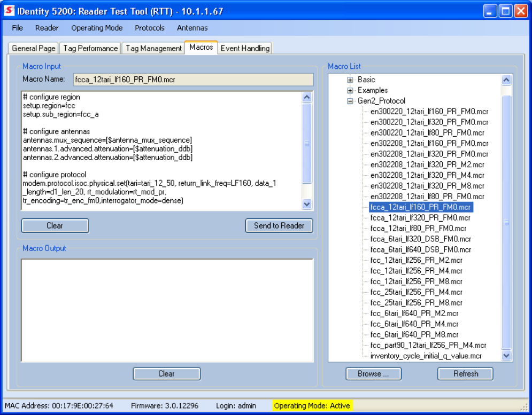Switch to the Tag Management tab
The height and width of the screenshot is (415, 532).
pyautogui.click(x=153, y=48)
